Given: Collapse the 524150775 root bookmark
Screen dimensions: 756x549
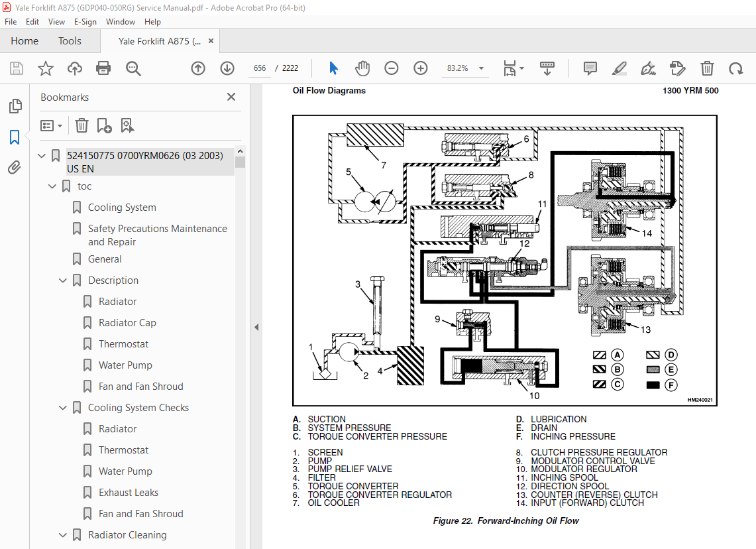Looking at the screenshot, I should (x=42, y=156).
